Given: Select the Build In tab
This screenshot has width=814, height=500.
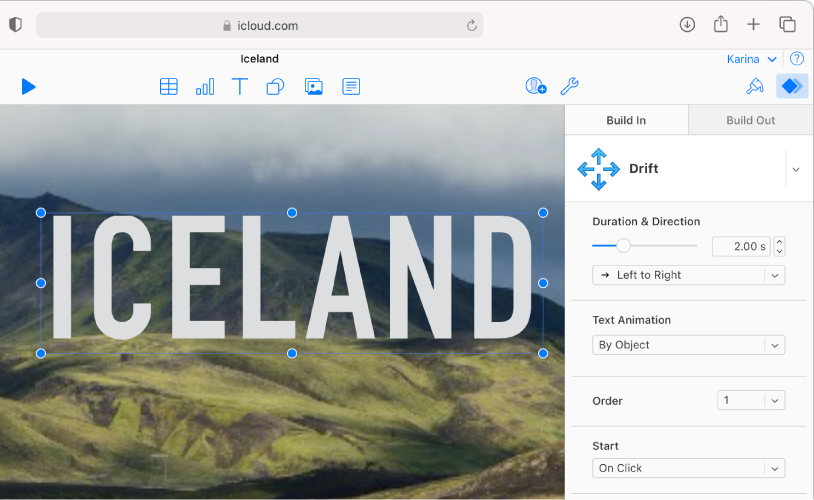Looking at the screenshot, I should pos(626,120).
